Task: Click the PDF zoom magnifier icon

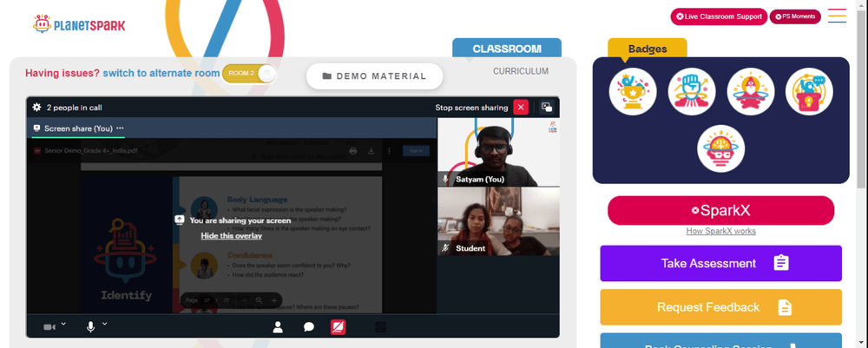Action: click(259, 300)
